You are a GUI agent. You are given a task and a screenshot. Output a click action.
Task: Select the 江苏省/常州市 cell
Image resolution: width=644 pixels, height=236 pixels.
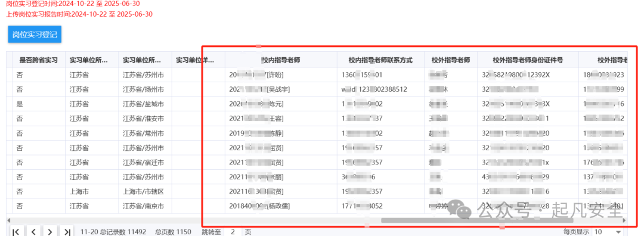(145, 133)
